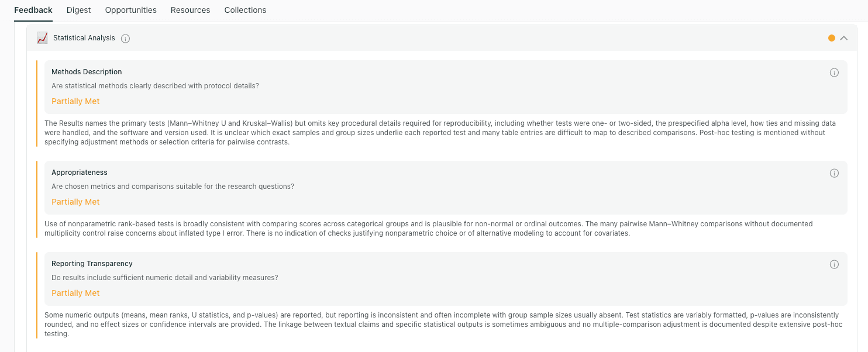Screen dimensions: 868x352
Task: Click the Appropriateness info icon
Action: click(834, 173)
